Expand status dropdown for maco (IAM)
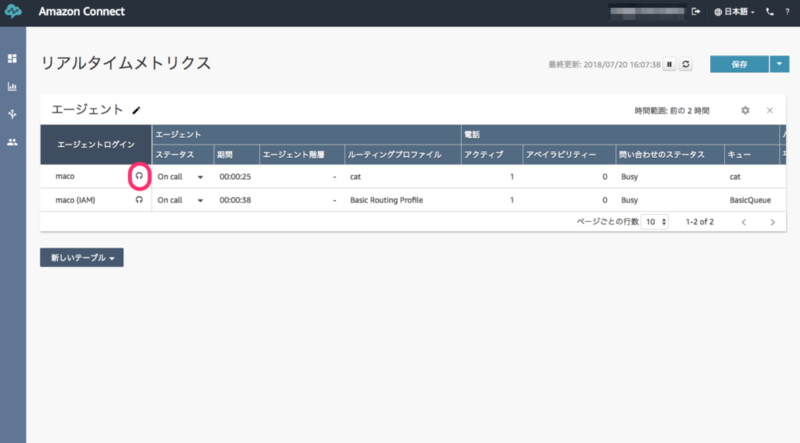 200,201
